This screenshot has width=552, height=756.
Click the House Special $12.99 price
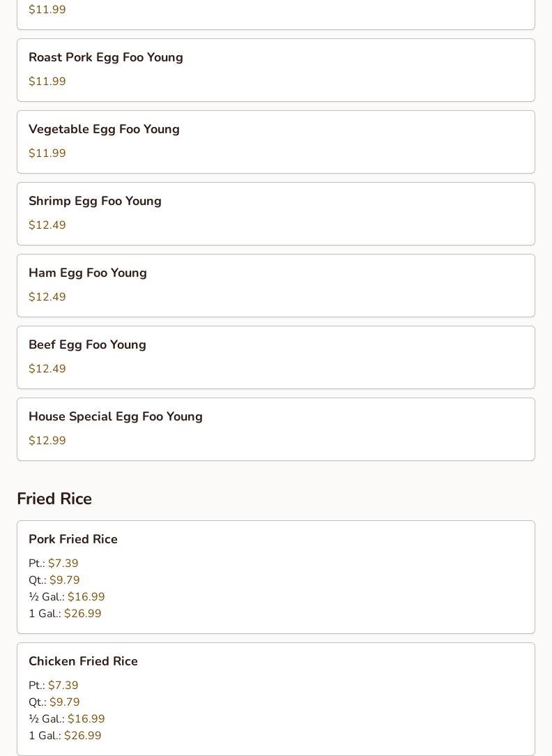(47, 441)
